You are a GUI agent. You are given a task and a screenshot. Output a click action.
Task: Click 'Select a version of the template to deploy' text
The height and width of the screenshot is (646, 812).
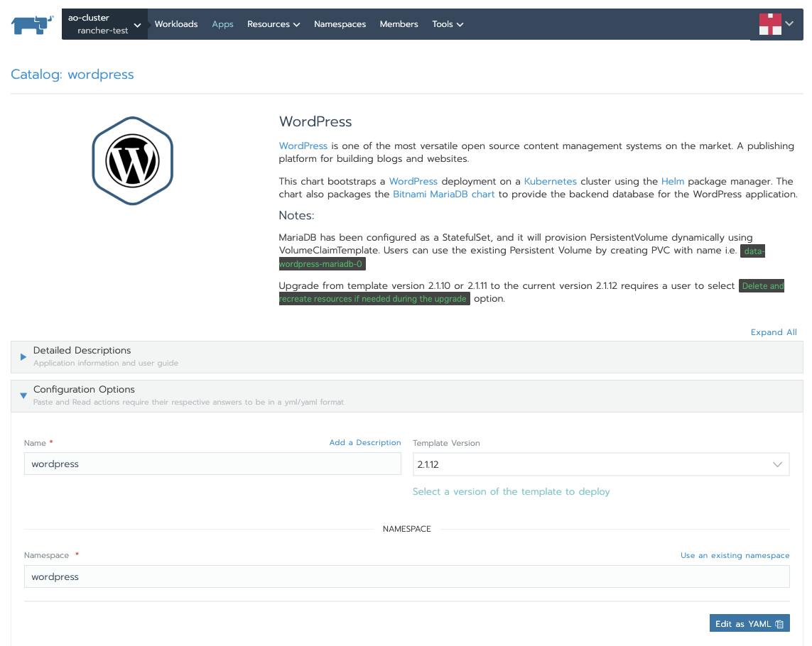511,492
